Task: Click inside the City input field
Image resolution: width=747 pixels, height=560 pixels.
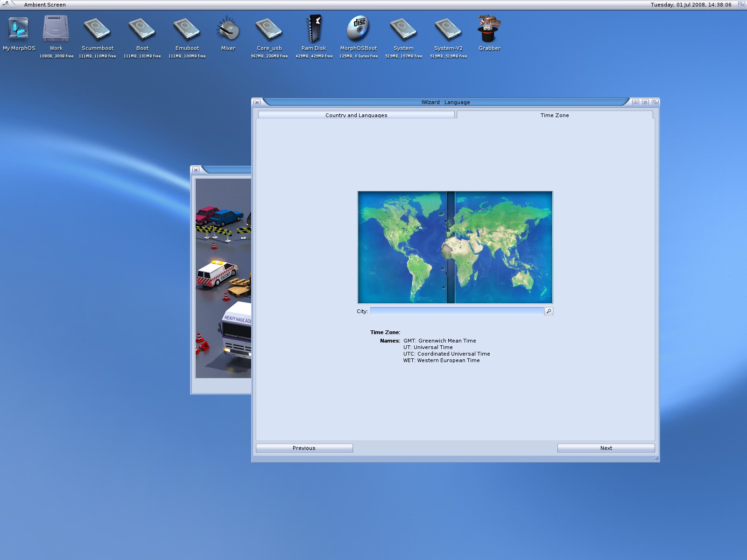Action: 457,311
